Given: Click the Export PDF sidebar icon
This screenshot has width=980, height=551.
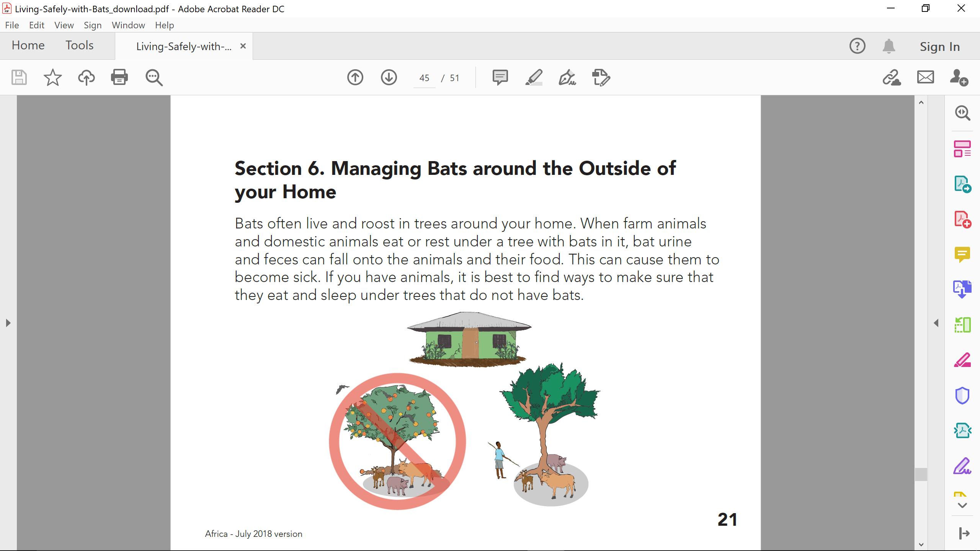Looking at the screenshot, I should tap(962, 184).
